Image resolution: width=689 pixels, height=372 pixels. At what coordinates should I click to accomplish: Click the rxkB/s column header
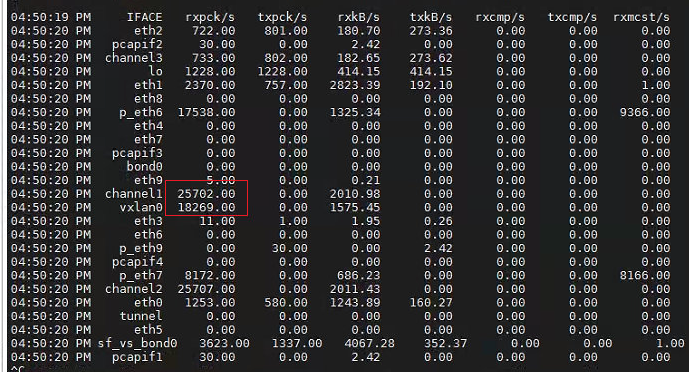[359, 17]
